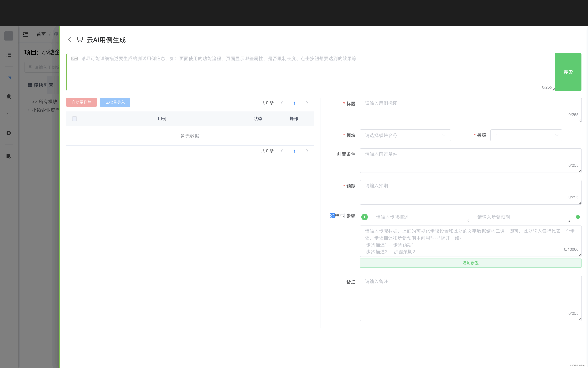Image resolution: width=588 pixels, height=368 pixels.
Task: Click the 状态 column header
Action: coord(258,118)
